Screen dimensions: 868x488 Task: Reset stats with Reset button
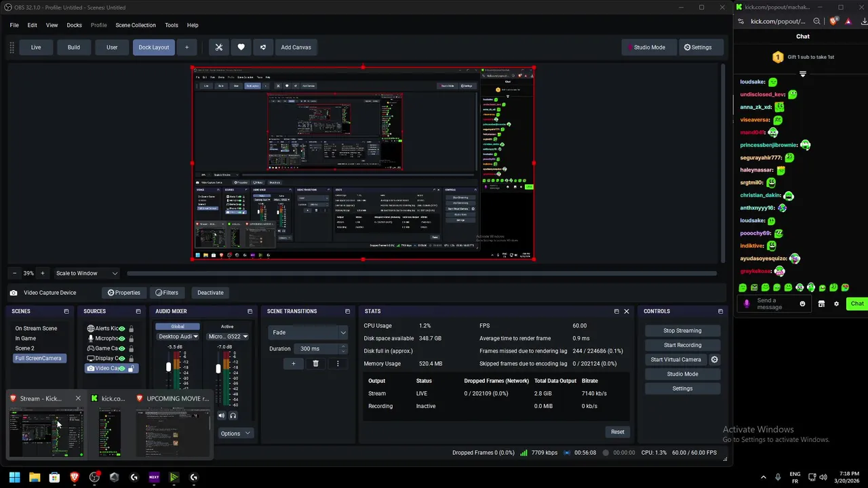click(x=617, y=432)
